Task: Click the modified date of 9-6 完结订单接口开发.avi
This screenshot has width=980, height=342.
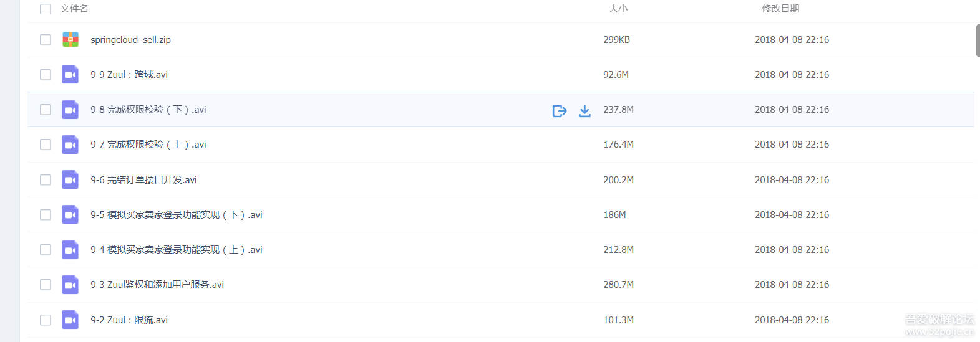Action: click(x=792, y=179)
